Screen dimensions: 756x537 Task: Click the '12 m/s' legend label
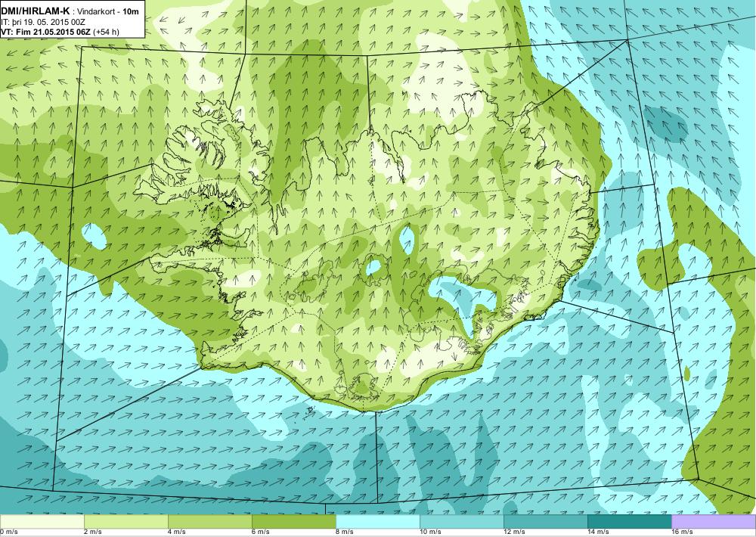pos(514,532)
